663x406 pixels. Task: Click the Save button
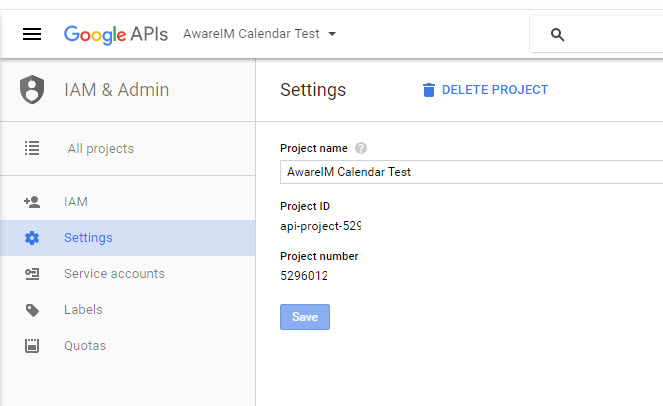click(305, 317)
